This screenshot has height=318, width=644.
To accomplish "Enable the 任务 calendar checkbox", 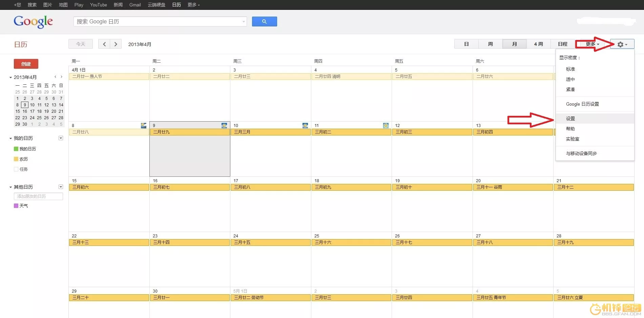I will [x=16, y=169].
